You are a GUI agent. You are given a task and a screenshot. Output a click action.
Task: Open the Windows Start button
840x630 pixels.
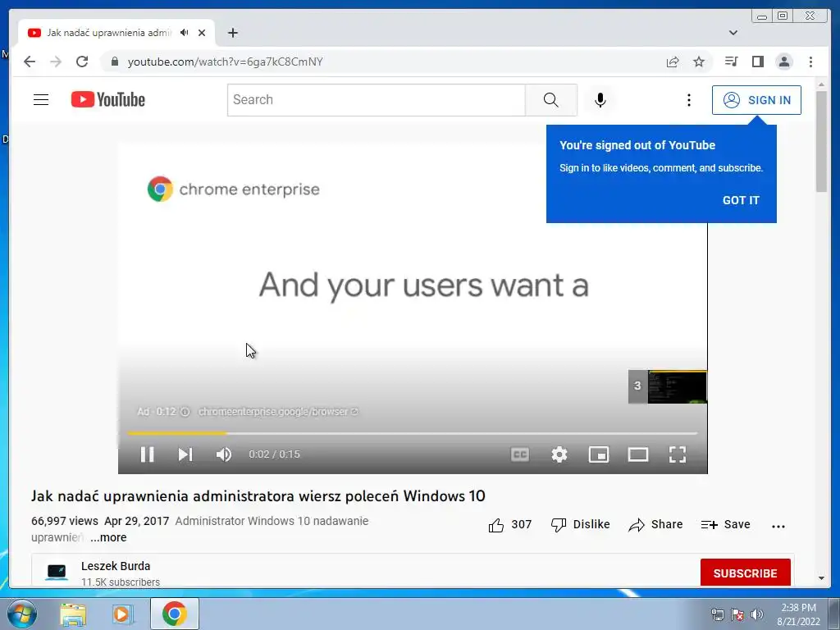[x=21, y=614]
